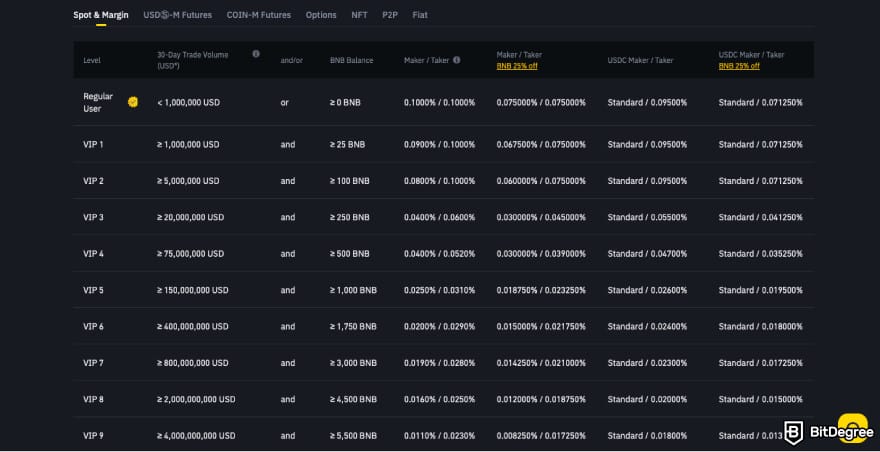Click the '0.0160% / 0.0250%' fee cell
The image size is (880, 452).
coord(439,399)
